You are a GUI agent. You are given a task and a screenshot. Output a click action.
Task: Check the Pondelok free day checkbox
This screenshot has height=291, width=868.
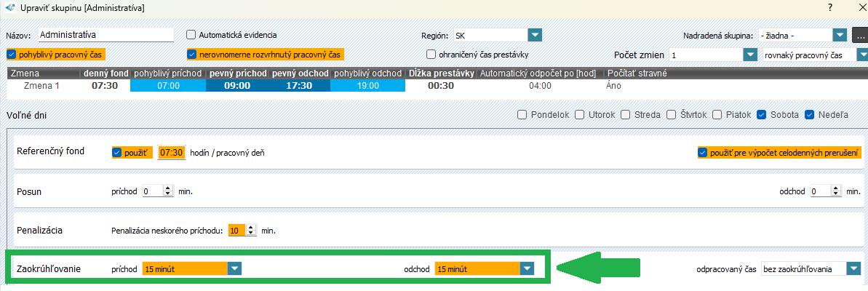[522, 115]
